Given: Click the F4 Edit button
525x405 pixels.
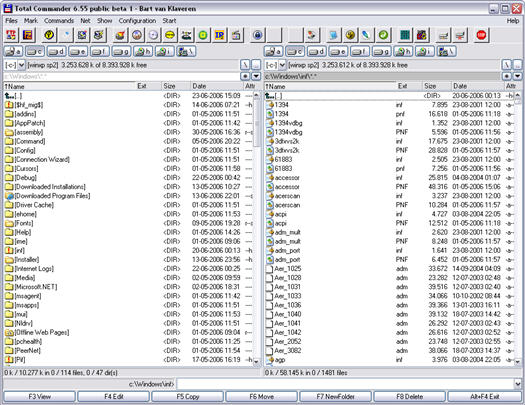Looking at the screenshot, I should coord(114,397).
